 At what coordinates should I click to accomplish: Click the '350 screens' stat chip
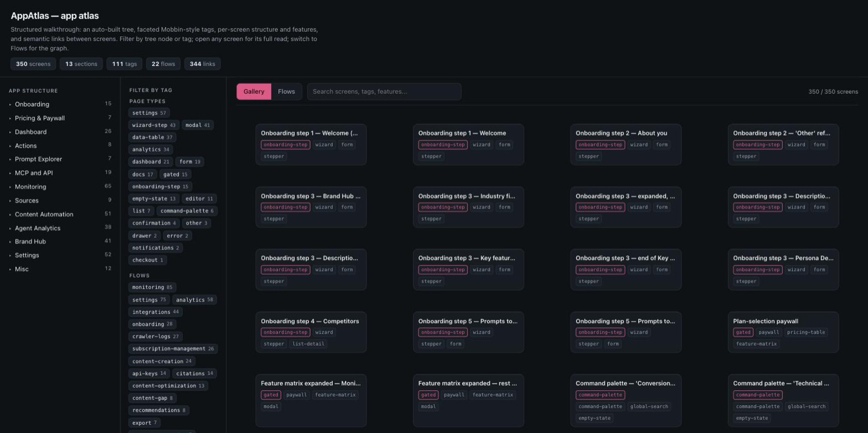(33, 64)
